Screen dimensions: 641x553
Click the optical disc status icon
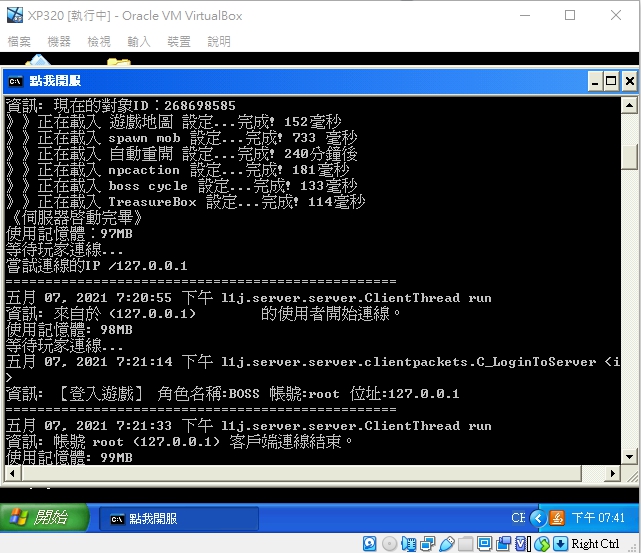coord(389,544)
